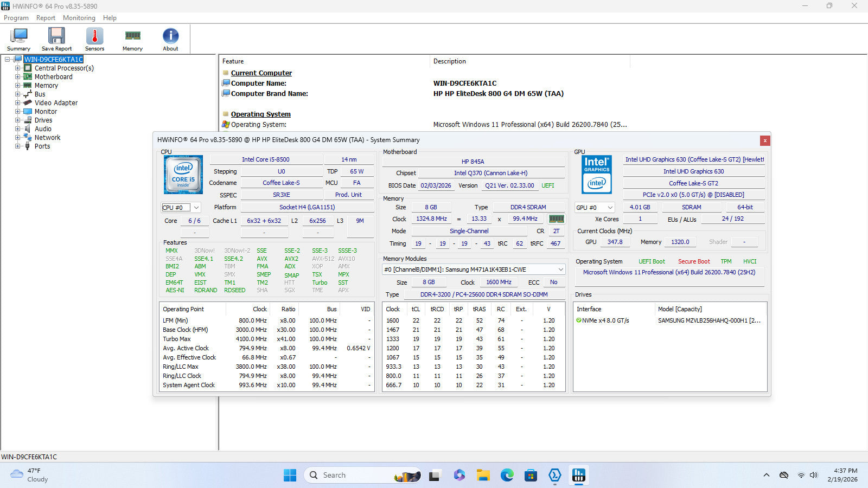
Task: Expand the Motherboard tree node
Action: (18, 77)
